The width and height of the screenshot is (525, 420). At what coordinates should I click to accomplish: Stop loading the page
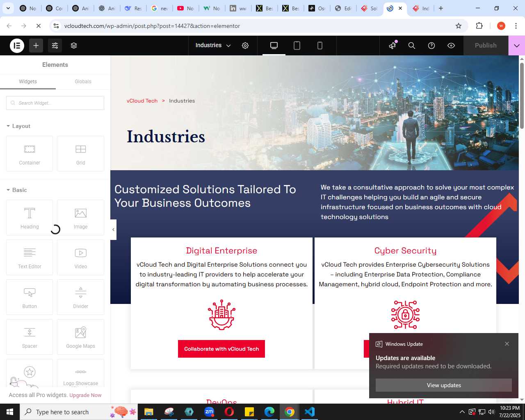click(x=39, y=26)
